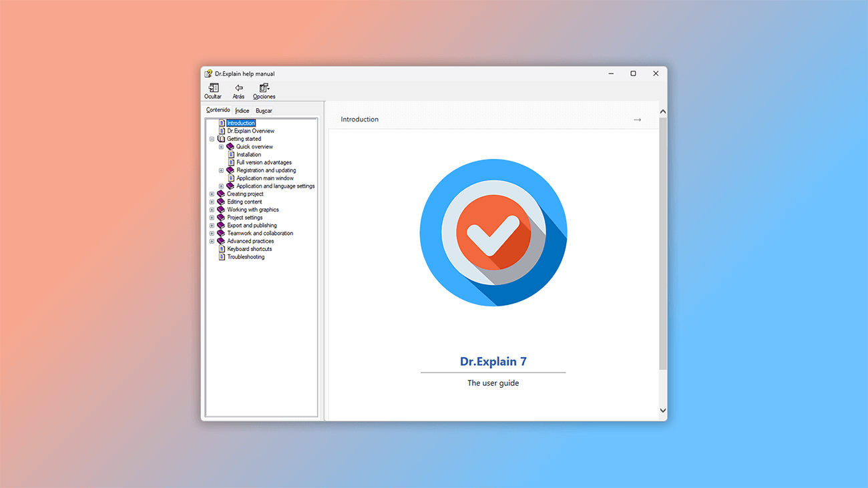Click the page icon beside Introduction
The image size is (868, 488).
pyautogui.click(x=222, y=124)
